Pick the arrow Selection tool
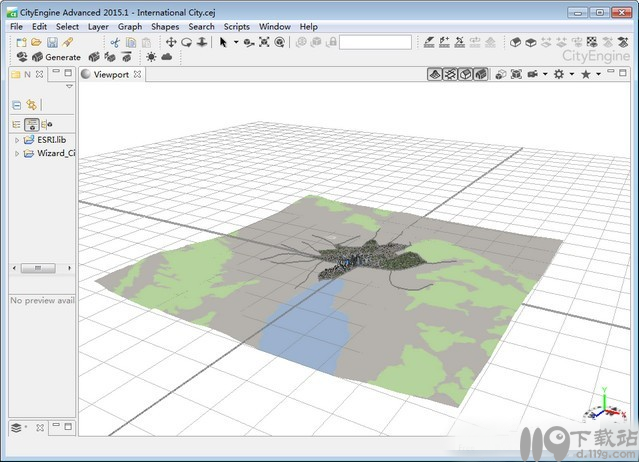639x462 pixels. (x=223, y=42)
